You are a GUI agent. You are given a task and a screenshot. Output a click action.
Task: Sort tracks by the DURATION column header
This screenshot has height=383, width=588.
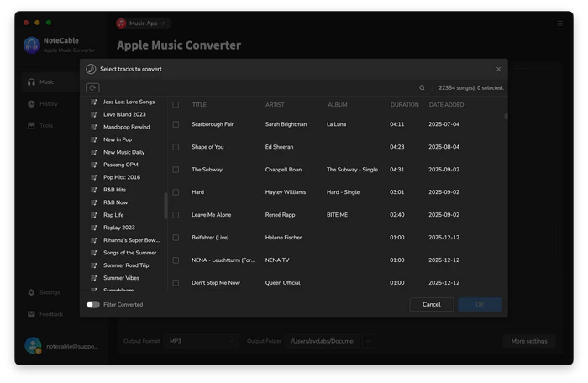click(405, 105)
